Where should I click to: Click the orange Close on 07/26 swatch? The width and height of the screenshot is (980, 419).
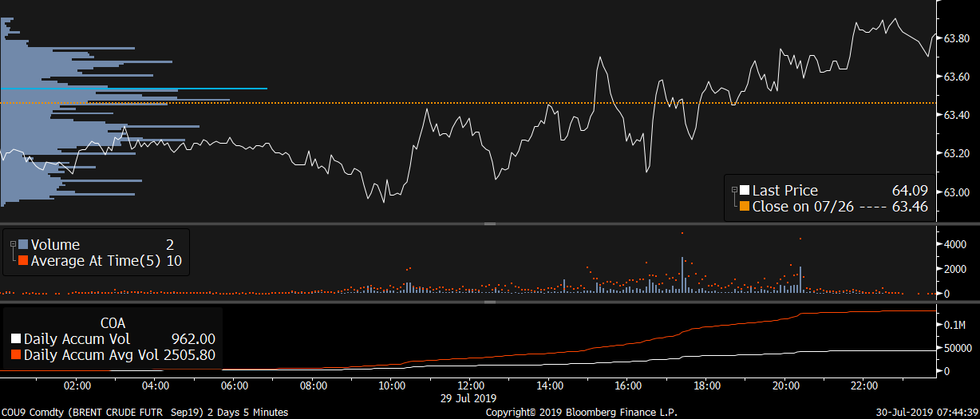745,206
